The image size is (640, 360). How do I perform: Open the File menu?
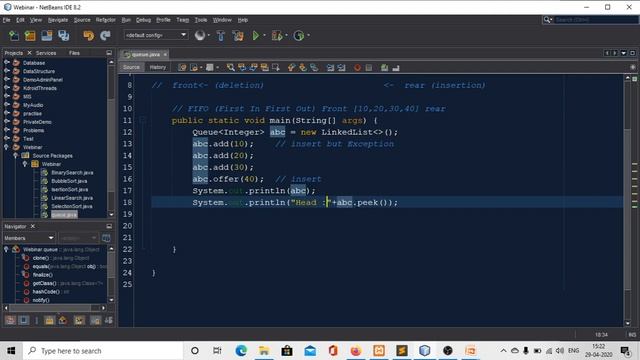coord(7,20)
